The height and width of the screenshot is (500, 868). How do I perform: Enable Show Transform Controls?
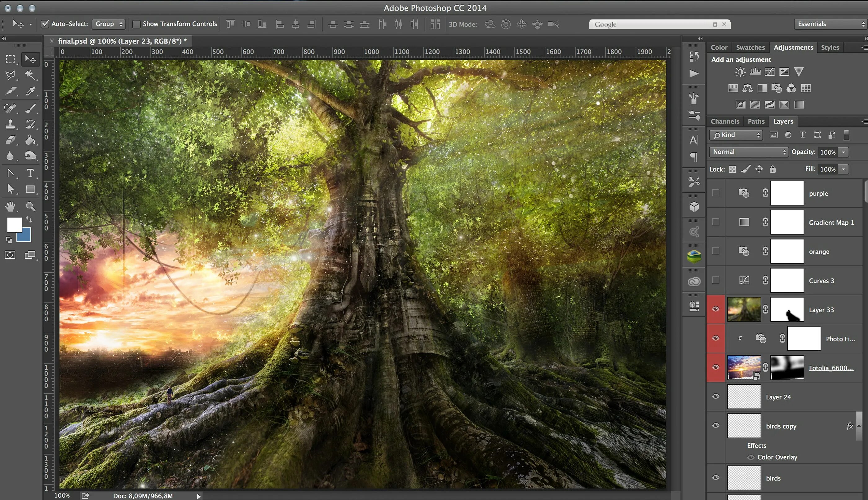136,24
